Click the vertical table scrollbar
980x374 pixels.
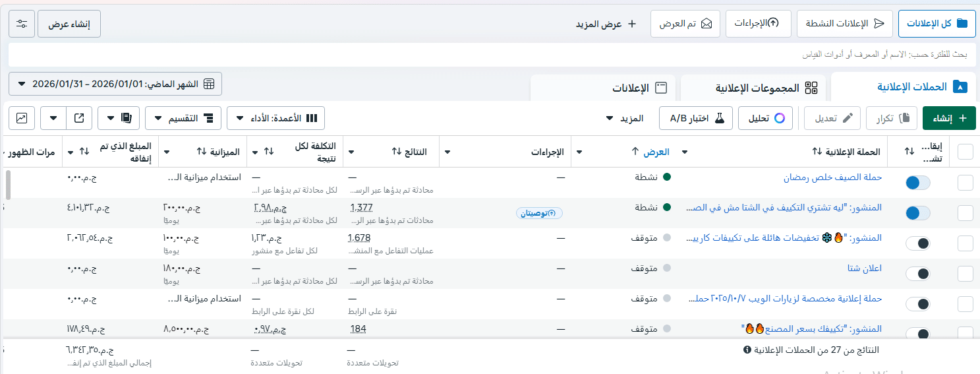7,185
